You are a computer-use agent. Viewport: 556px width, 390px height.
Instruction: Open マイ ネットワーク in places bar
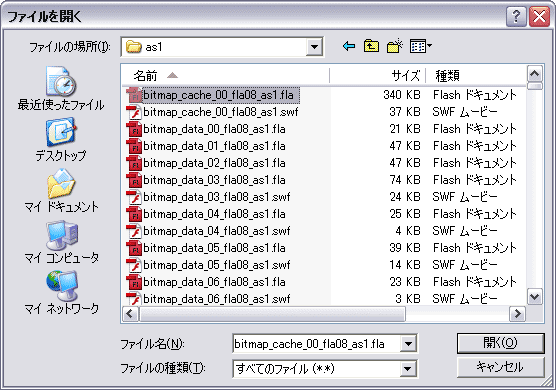pos(61,293)
